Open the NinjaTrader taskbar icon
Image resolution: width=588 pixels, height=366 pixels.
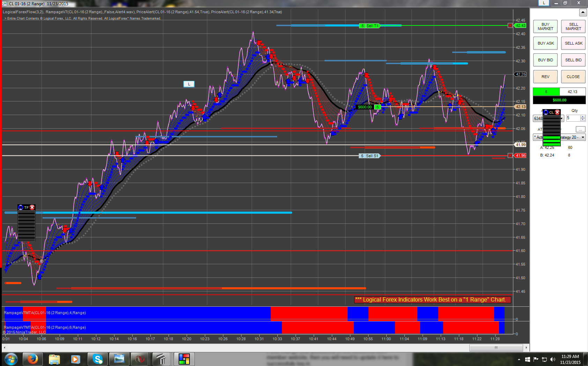[140, 359]
